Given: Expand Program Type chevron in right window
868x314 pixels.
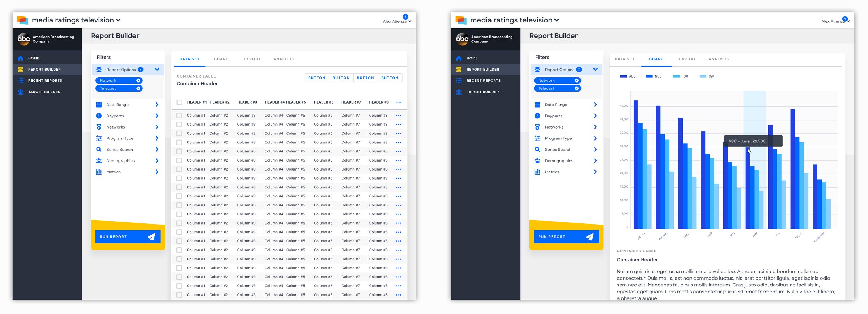Looking at the screenshot, I should (x=595, y=138).
